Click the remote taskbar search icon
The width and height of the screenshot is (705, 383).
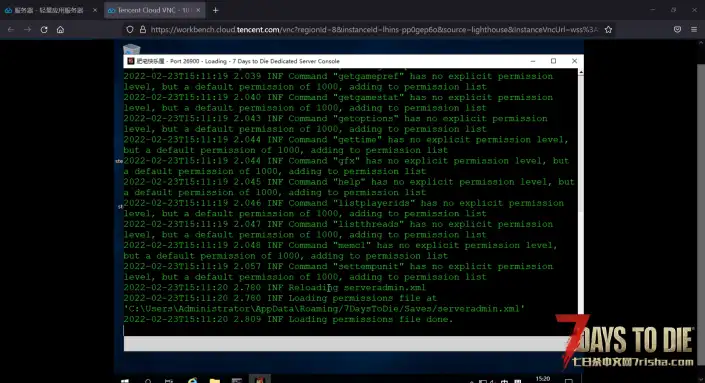(148, 380)
